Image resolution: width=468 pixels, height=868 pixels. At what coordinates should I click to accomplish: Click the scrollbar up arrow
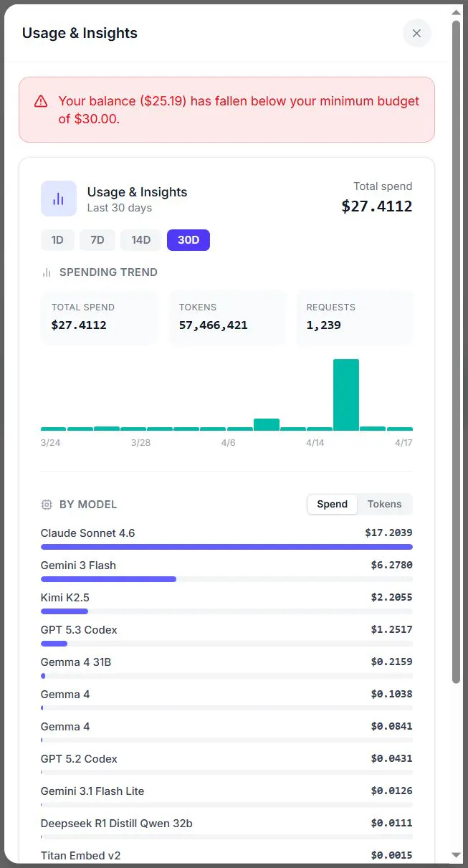click(457, 12)
